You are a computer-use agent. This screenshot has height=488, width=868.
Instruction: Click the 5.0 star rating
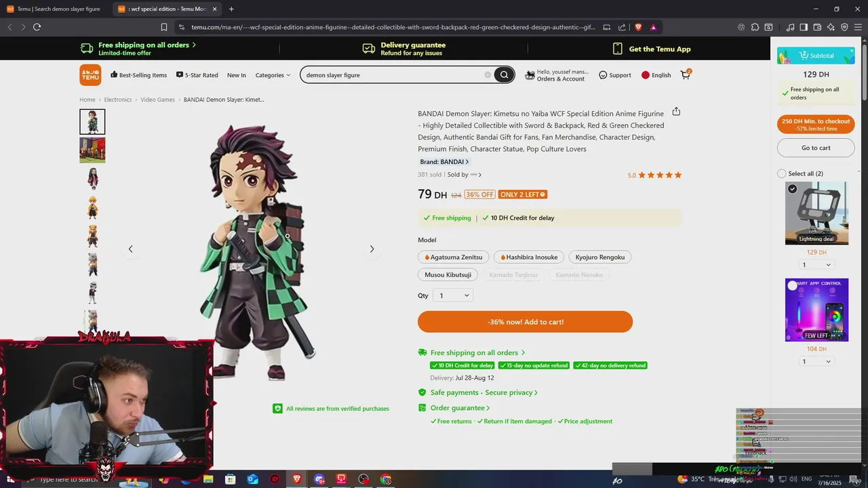pyautogui.click(x=654, y=175)
